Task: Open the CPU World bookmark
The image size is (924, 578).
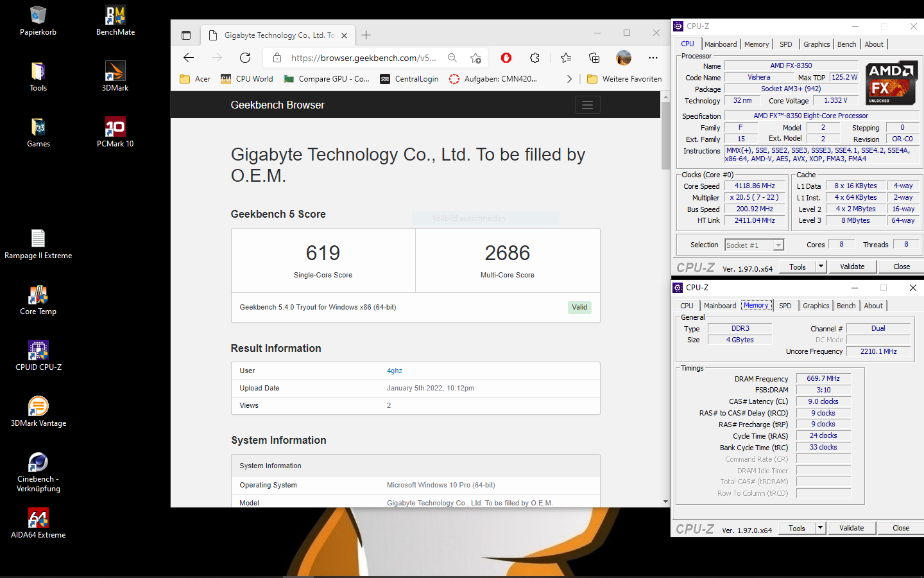Action: click(247, 79)
